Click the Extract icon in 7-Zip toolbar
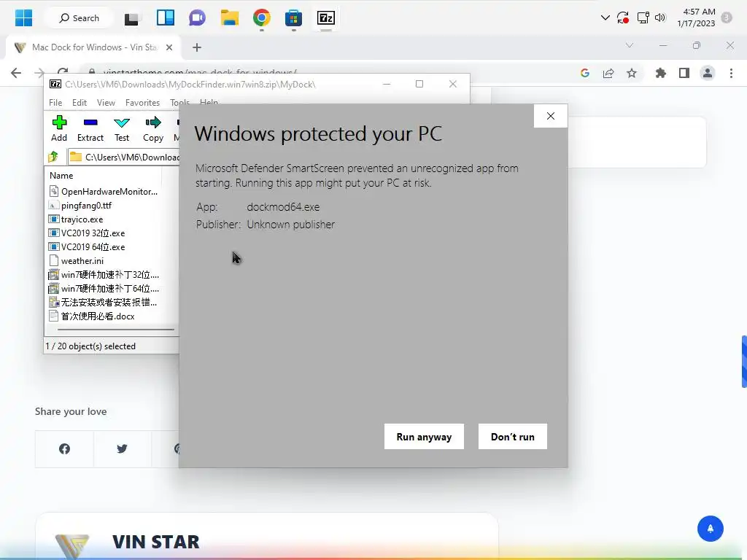The width and height of the screenshot is (747, 560). (x=90, y=129)
